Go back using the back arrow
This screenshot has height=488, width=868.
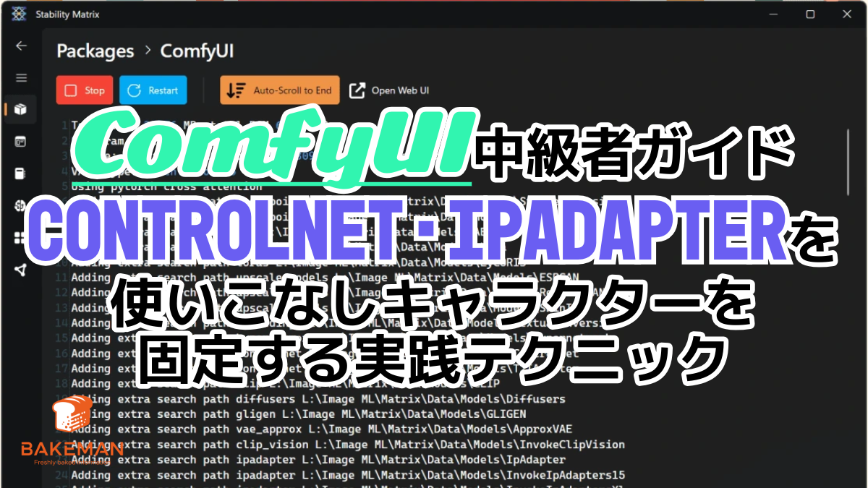[21, 46]
